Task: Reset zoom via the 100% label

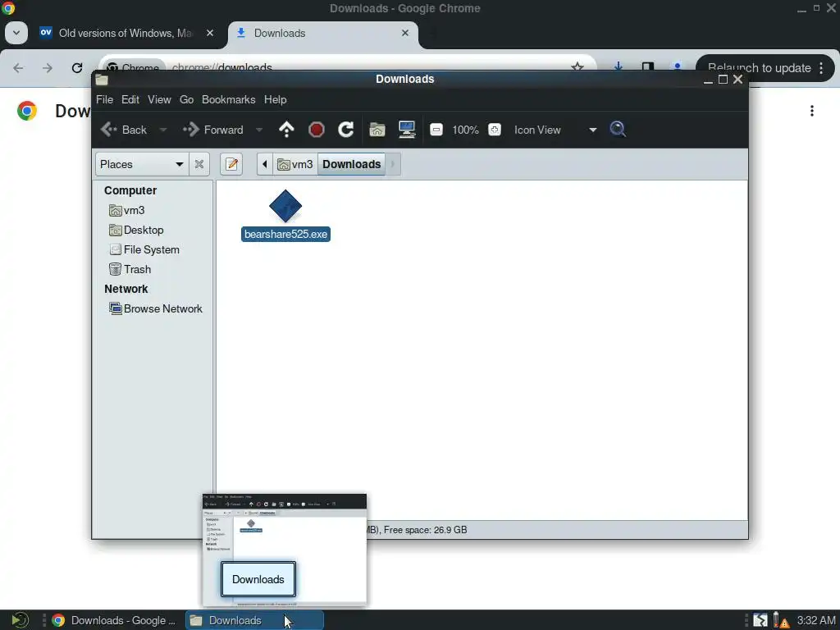Action: (x=466, y=130)
